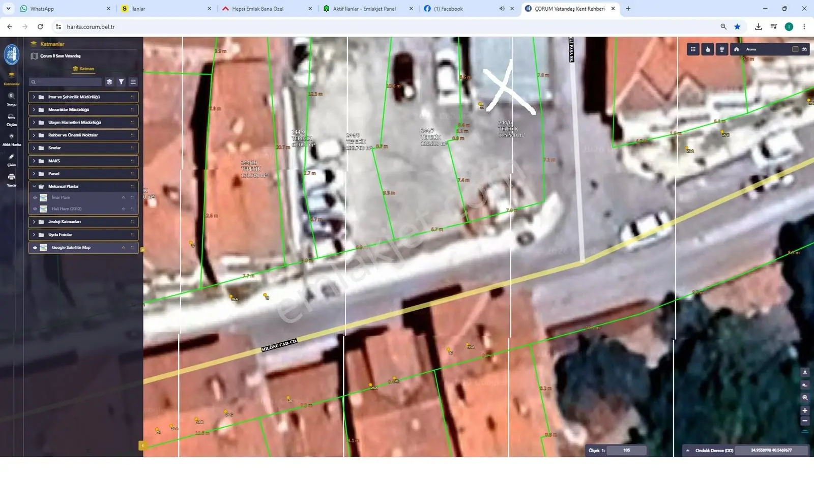
Task: Zoom in with the plus map button
Action: tap(805, 410)
